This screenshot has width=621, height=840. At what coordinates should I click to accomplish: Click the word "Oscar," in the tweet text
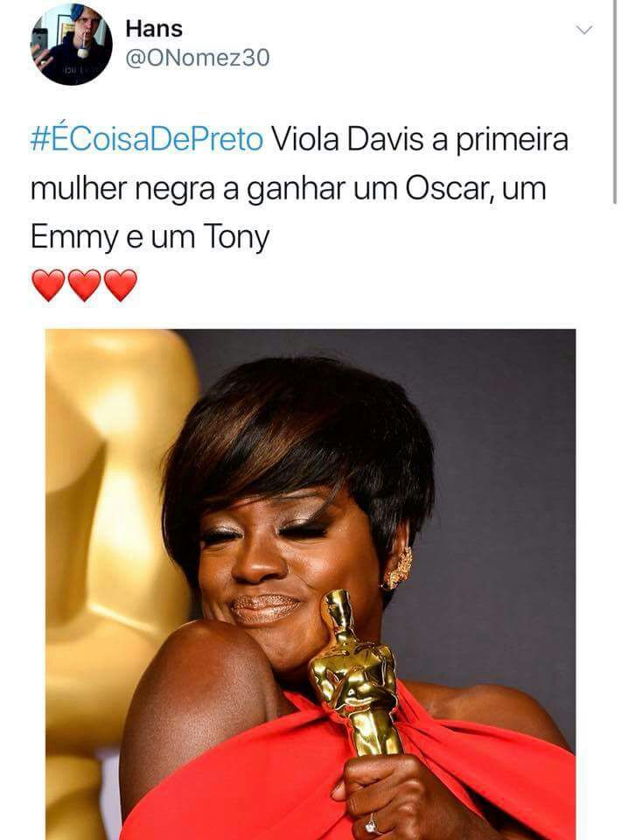point(450,189)
